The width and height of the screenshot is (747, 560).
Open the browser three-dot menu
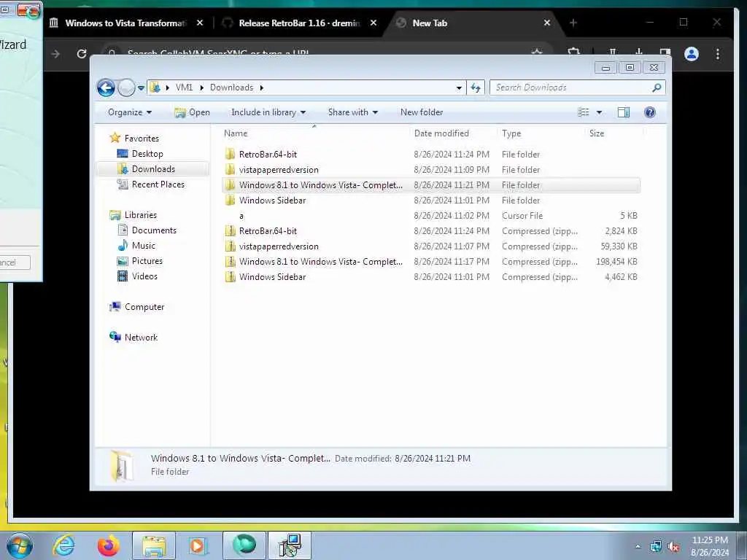point(718,54)
